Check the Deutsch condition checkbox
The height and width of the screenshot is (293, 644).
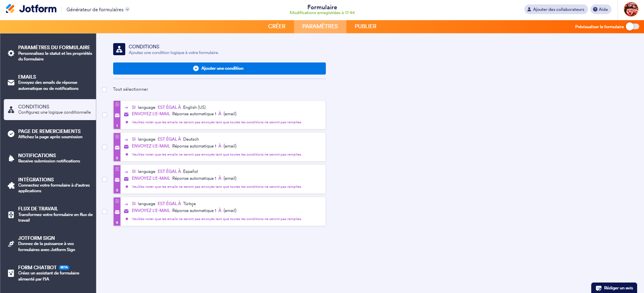[x=105, y=147]
